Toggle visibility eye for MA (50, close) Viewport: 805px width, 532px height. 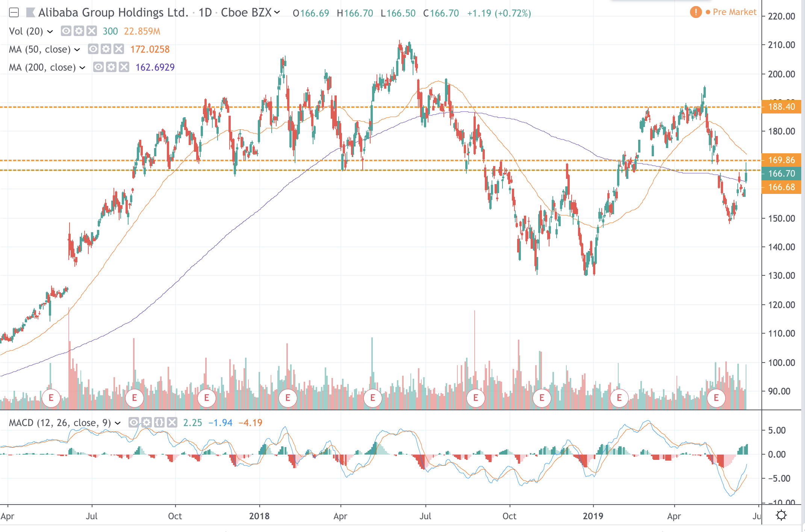[x=93, y=49]
